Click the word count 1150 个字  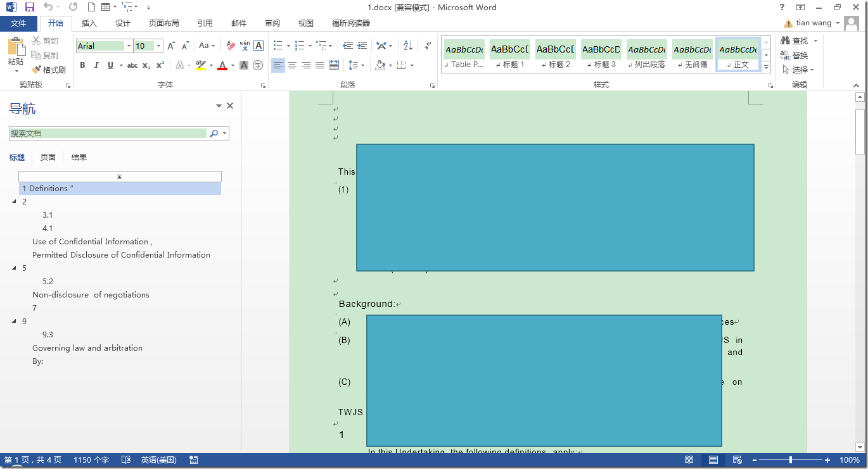(91, 460)
